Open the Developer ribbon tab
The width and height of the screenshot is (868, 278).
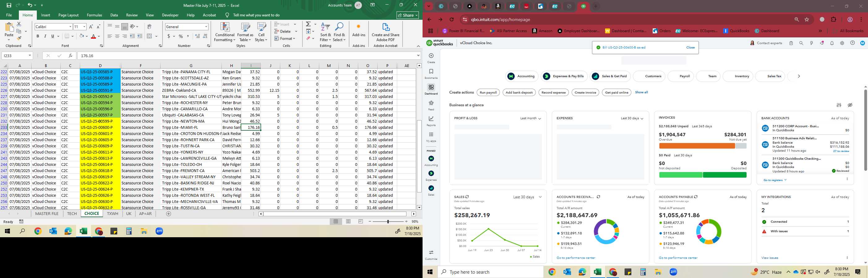(170, 15)
